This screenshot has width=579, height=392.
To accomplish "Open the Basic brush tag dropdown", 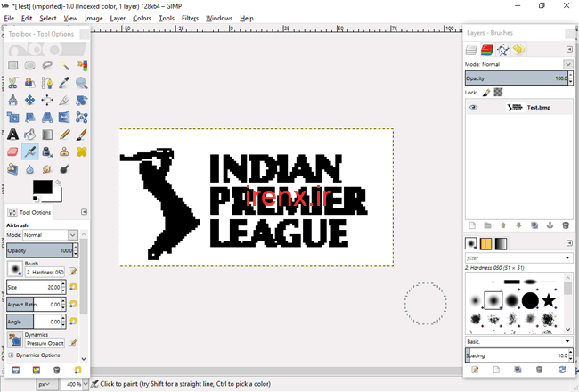I will tap(518, 341).
